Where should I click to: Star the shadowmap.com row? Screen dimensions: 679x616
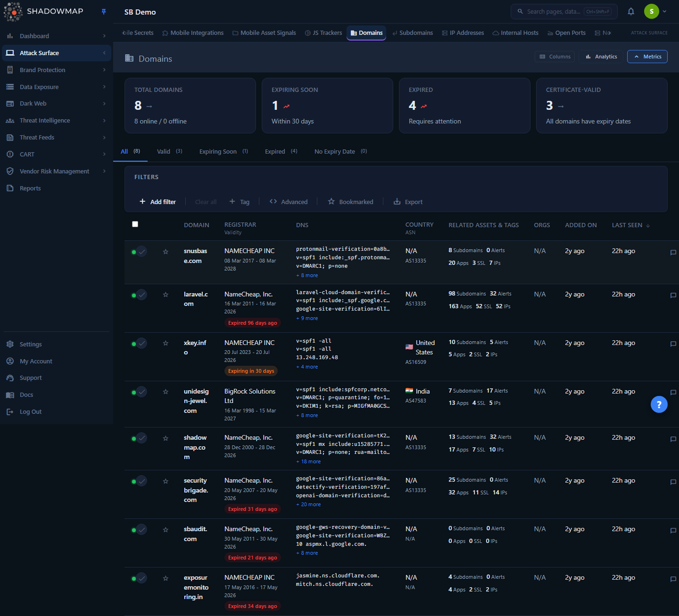166,438
